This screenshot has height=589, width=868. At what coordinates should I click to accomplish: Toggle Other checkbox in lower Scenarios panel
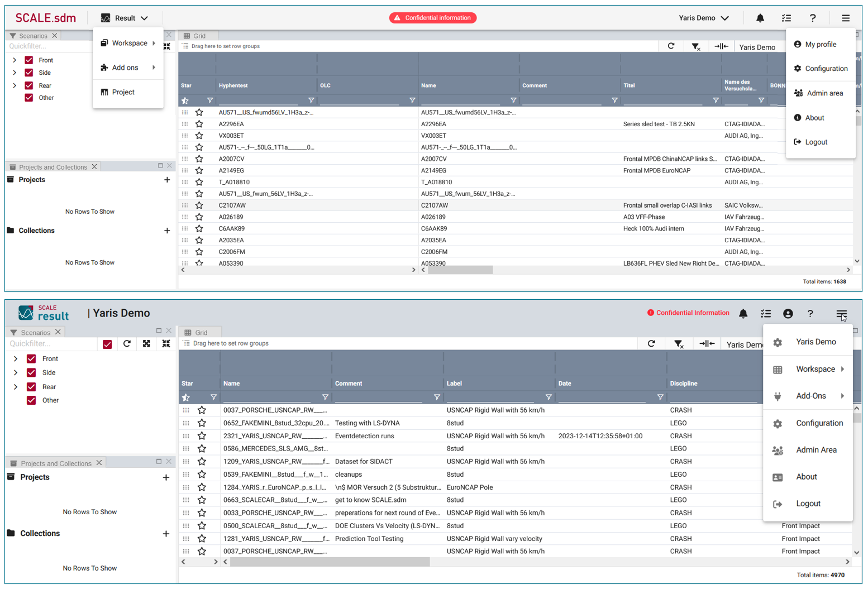pyautogui.click(x=31, y=400)
